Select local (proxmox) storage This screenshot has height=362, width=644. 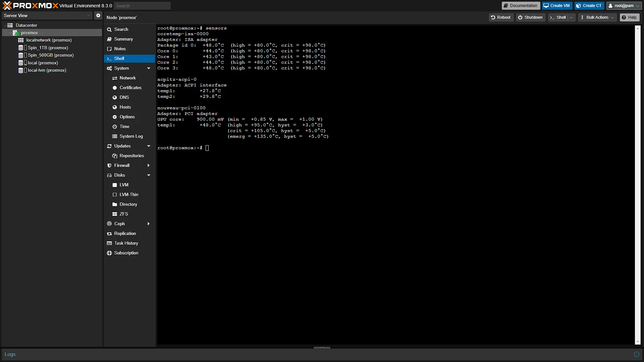43,63
